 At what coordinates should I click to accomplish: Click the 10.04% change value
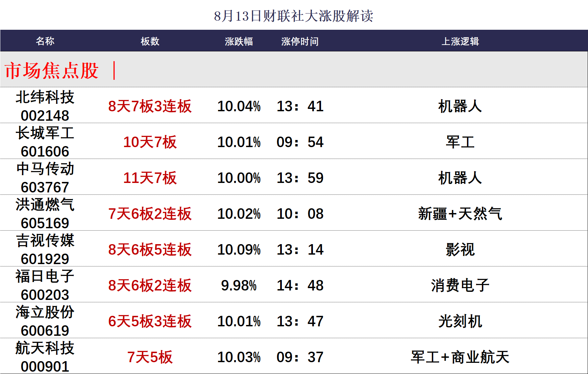click(239, 106)
